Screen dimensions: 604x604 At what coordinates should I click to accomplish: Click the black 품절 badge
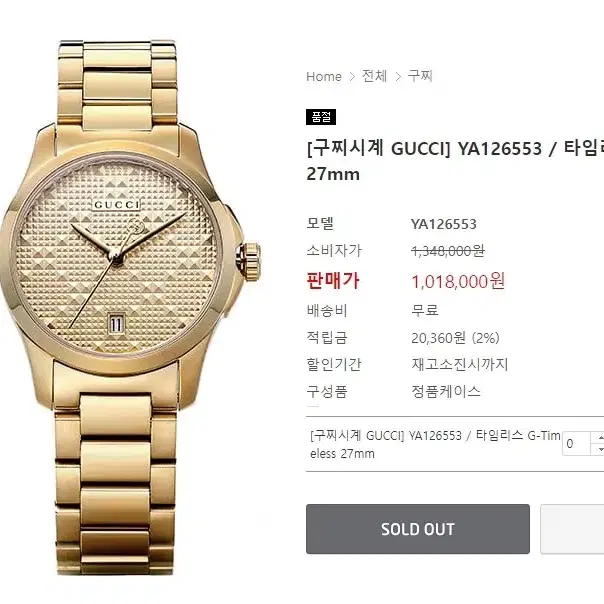[x=321, y=117]
